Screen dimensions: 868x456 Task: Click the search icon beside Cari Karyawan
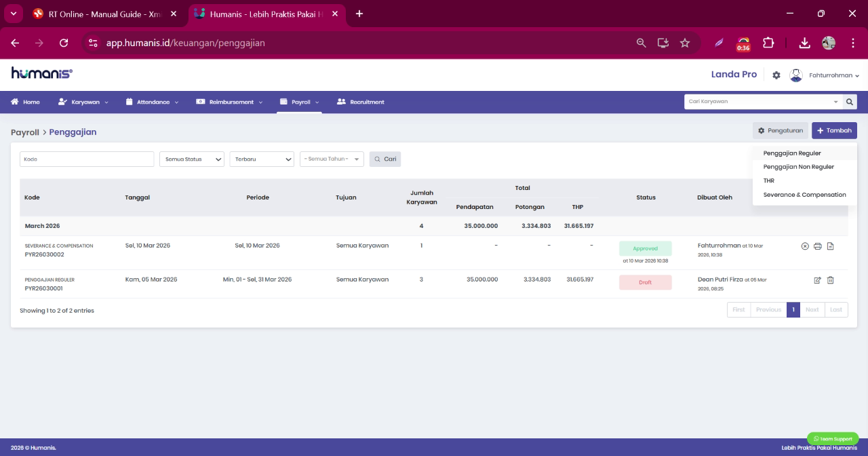pos(850,102)
